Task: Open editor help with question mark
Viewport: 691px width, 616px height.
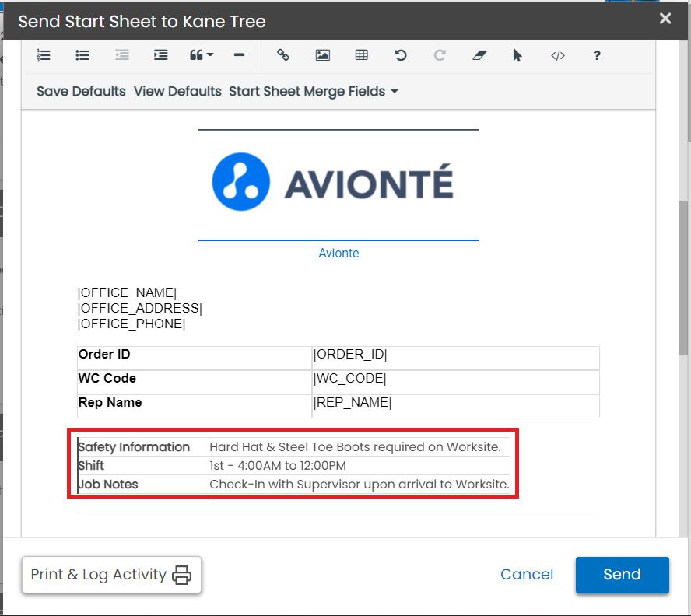Action: coord(597,55)
